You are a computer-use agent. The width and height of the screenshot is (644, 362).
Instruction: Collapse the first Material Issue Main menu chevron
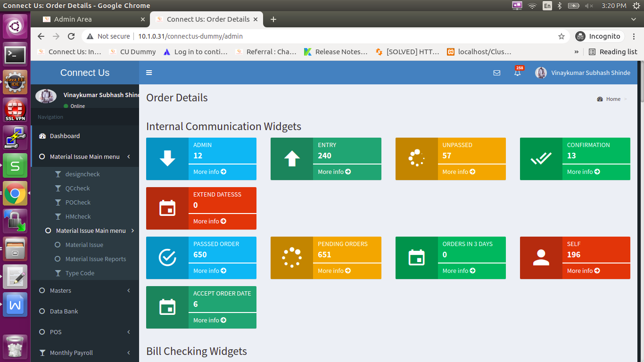pos(129,156)
